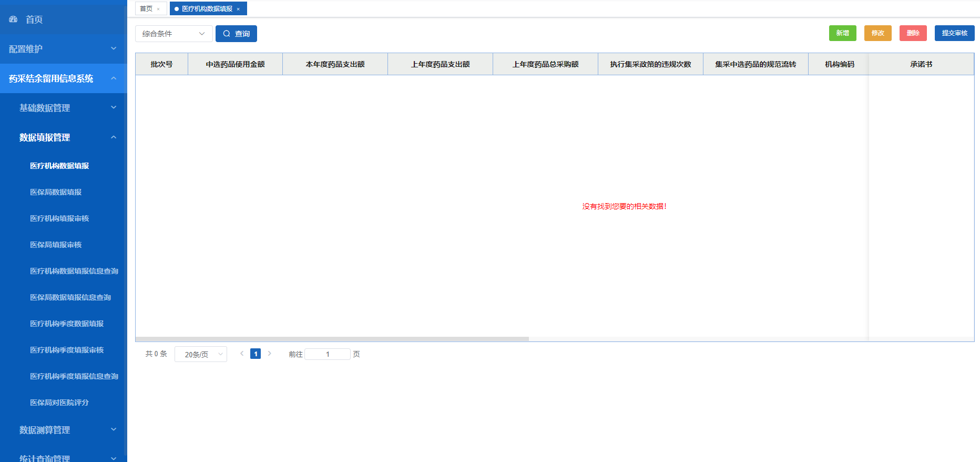This screenshot has width=980, height=462.
Task: Click the 本年度药品支出额 column header
Action: coord(335,64)
